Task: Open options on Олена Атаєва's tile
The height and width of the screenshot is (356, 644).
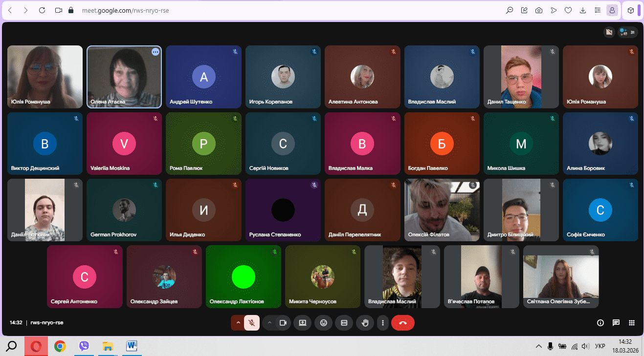Action: (x=155, y=52)
